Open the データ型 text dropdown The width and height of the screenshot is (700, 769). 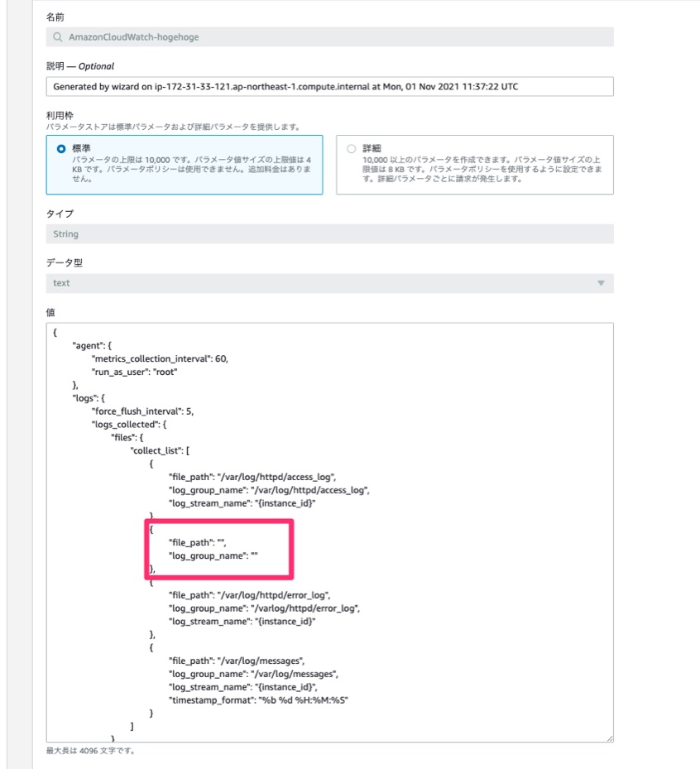(x=329, y=283)
